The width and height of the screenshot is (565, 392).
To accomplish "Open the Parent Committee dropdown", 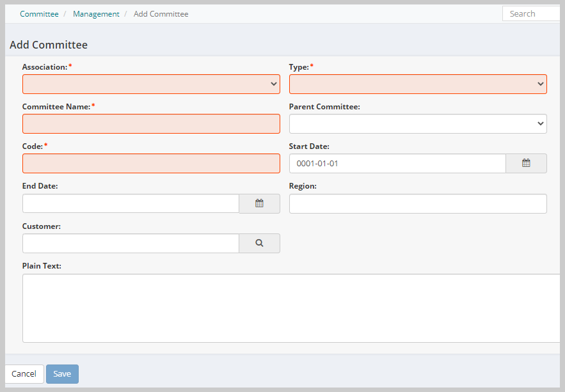I will (418, 124).
